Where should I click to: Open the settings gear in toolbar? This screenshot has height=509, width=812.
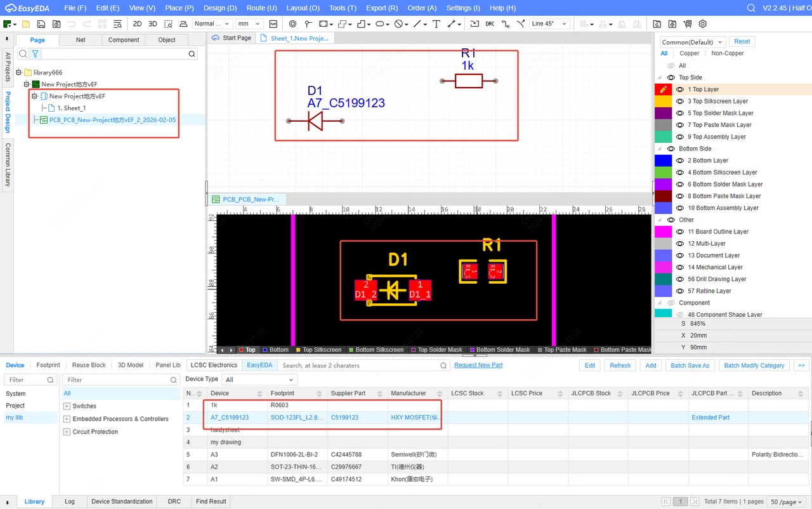click(702, 24)
